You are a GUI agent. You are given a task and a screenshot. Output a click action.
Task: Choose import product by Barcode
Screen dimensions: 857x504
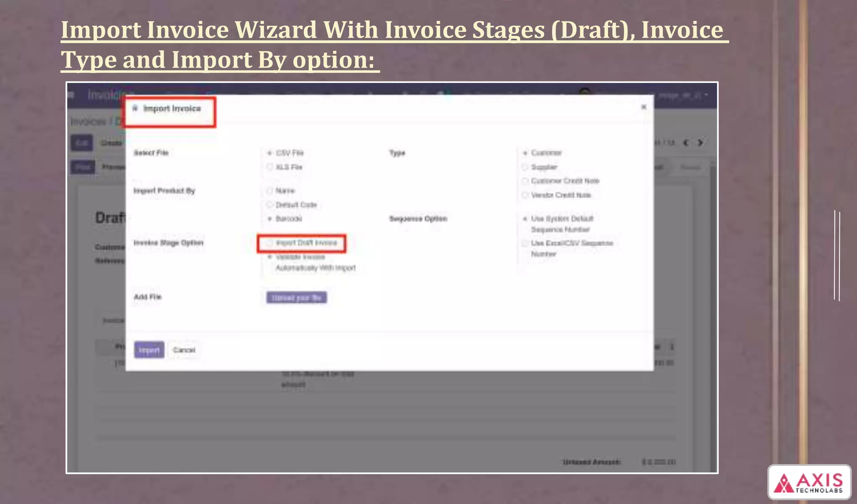(x=270, y=219)
